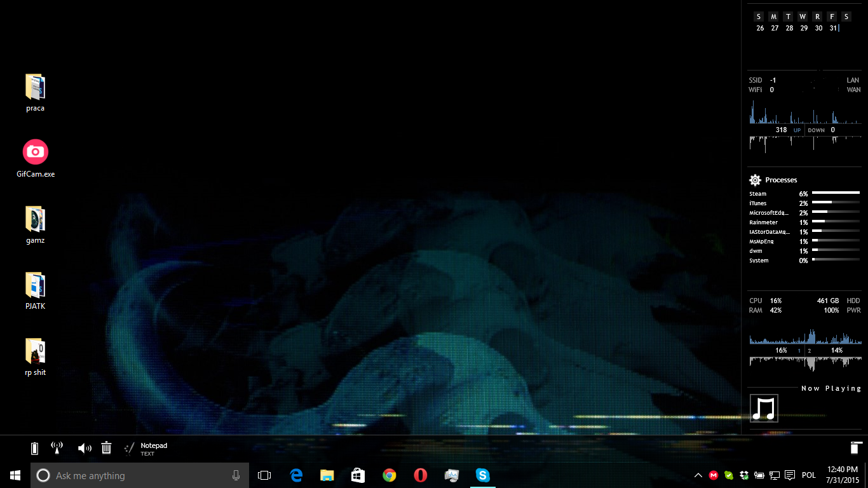Viewport: 868px width, 488px height.
Task: Click the WAN label
Action: click(853, 90)
